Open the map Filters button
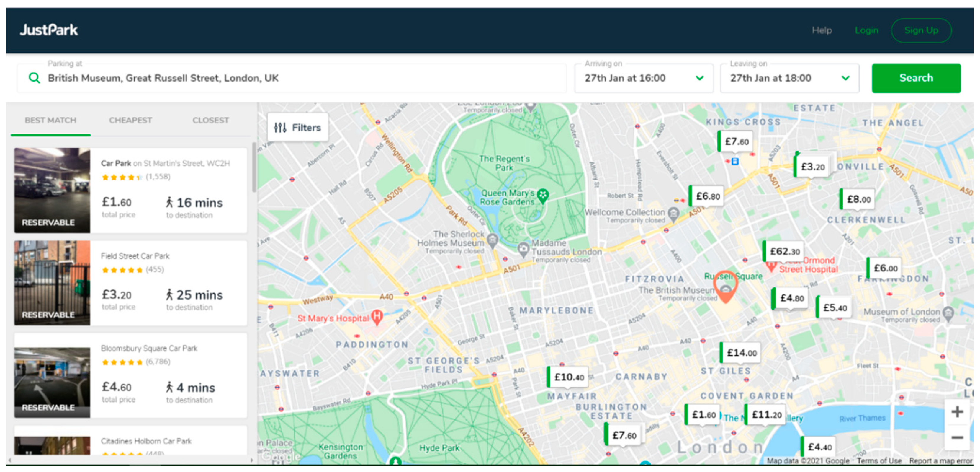The height and width of the screenshot is (472, 980). point(297,128)
